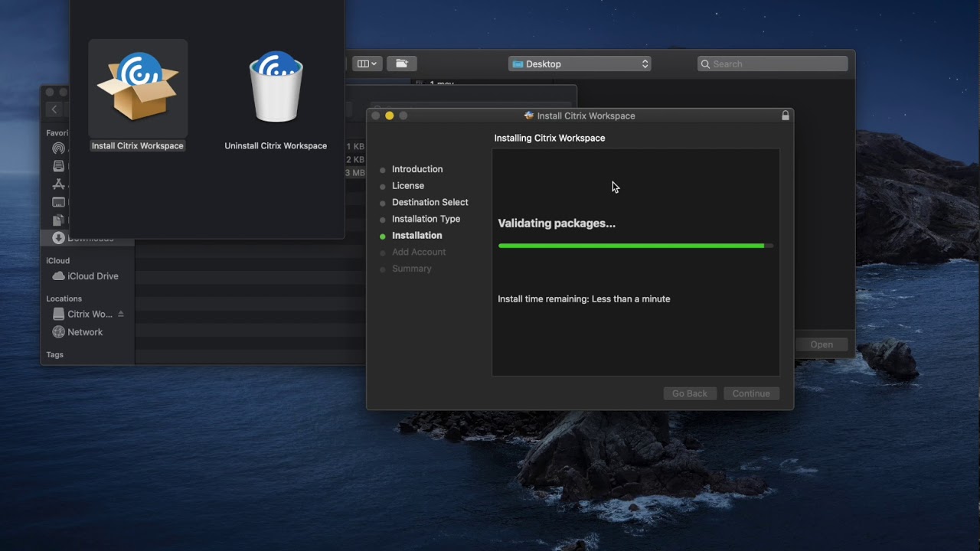Click the new folder icon in the Finder toolbar
The height and width of the screenshot is (551, 980).
pyautogui.click(x=401, y=64)
